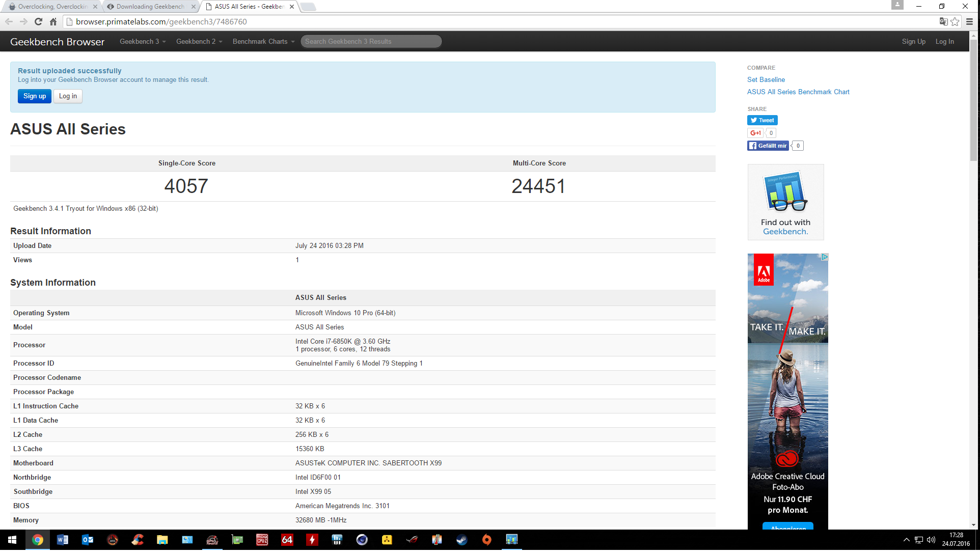This screenshot has height=554, width=980.
Task: Open the browser home page icon
Action: tap(53, 21)
